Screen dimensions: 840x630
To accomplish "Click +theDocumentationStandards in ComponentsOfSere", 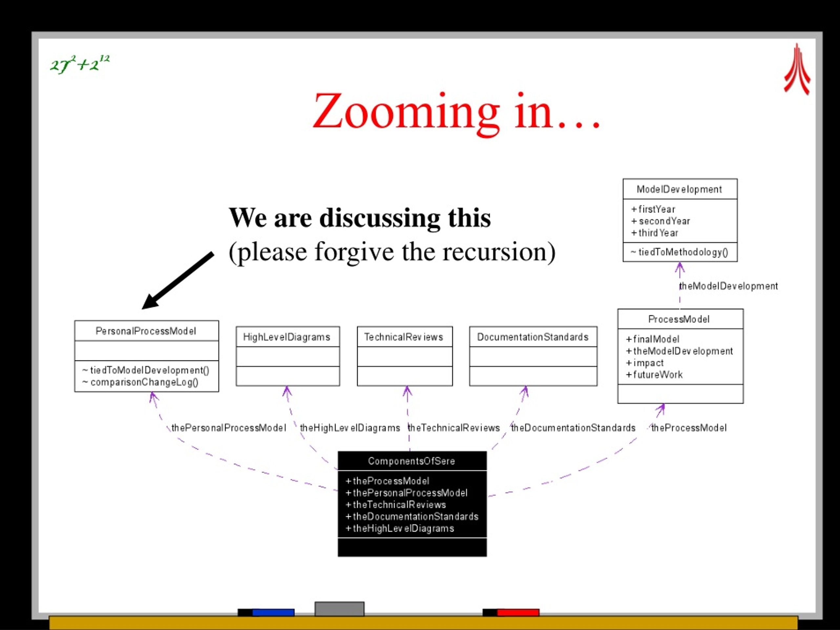I will tap(412, 516).
